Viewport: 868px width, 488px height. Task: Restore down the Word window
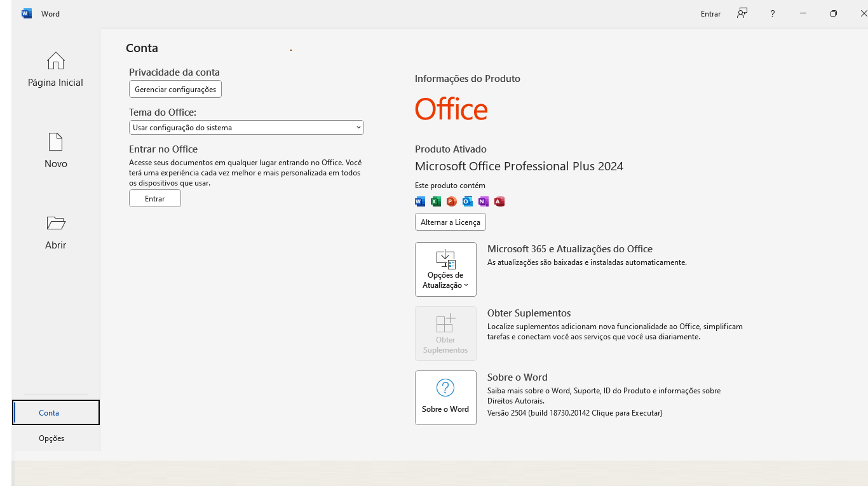click(833, 13)
